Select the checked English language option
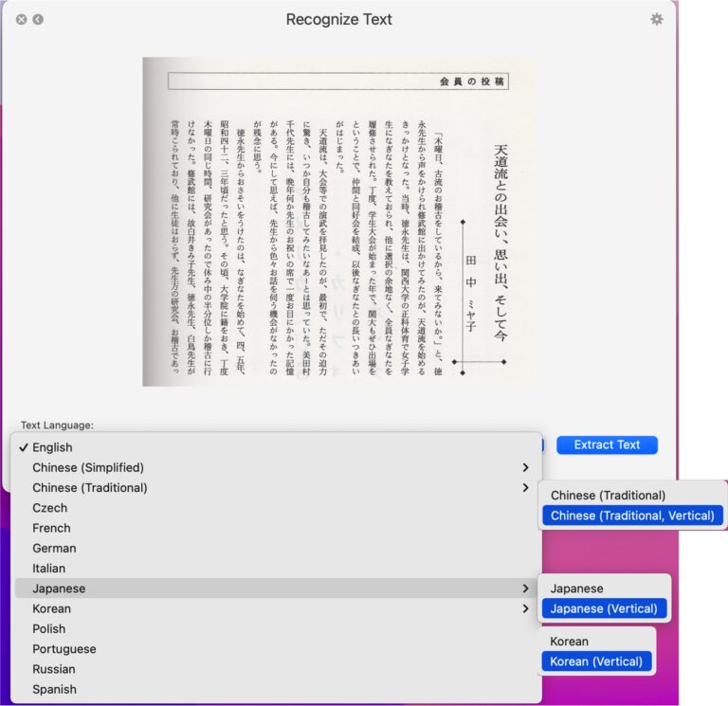728x706 pixels. click(52, 447)
